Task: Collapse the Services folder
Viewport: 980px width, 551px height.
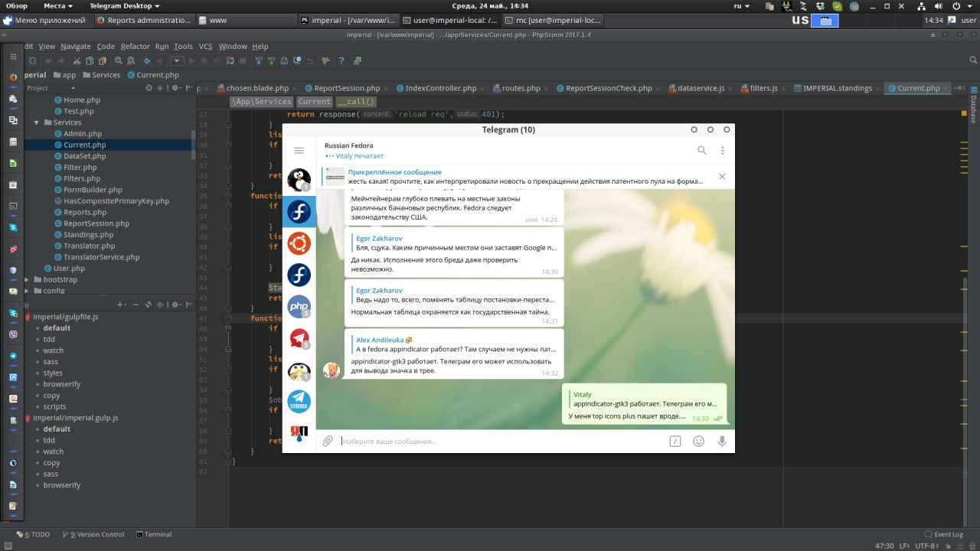Action: point(36,122)
